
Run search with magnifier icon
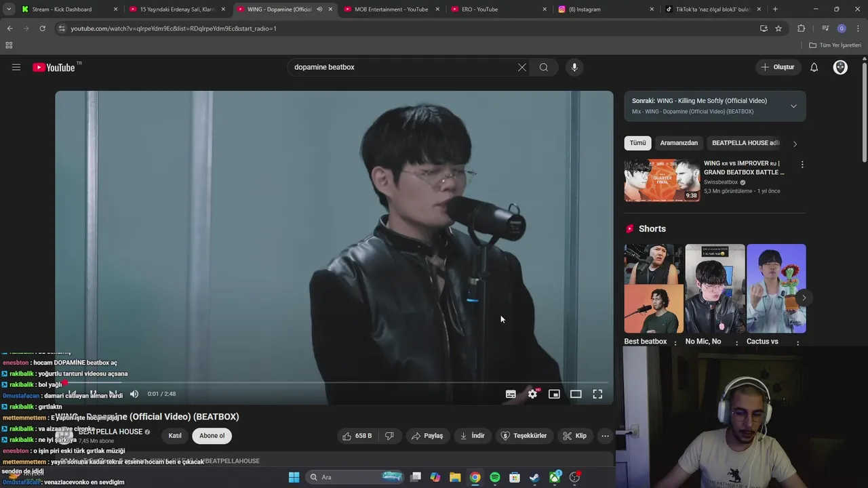(544, 67)
